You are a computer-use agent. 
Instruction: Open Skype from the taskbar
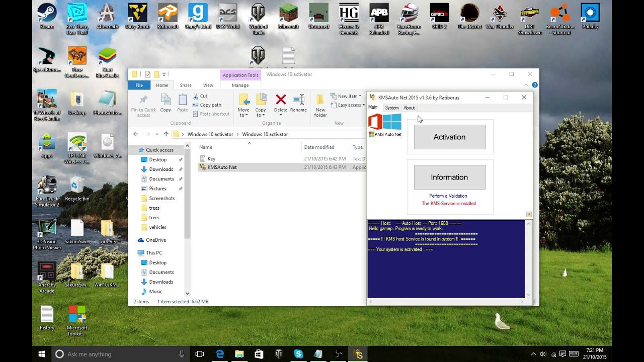[298, 354]
